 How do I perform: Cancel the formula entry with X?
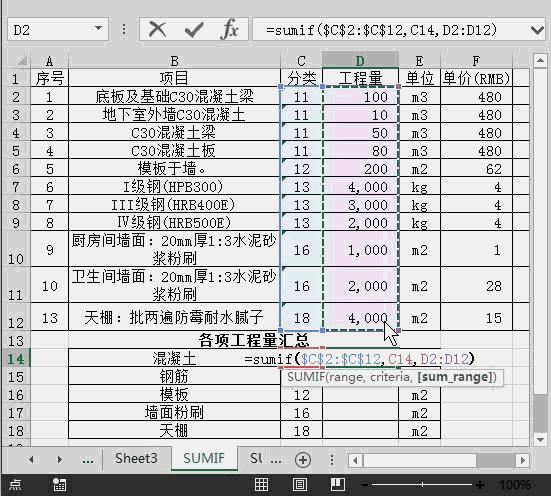[157, 29]
